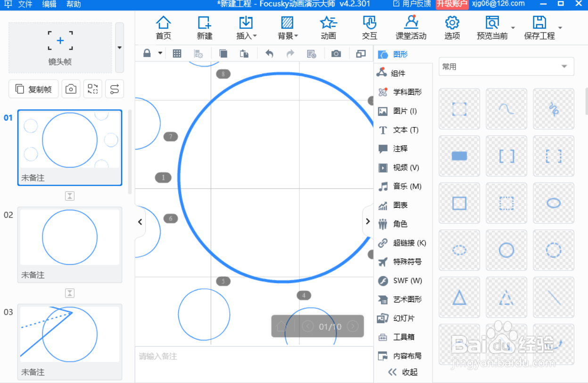Open the 交互 interaction tool
Image resolution: width=588 pixels, height=383 pixels.
(x=369, y=28)
